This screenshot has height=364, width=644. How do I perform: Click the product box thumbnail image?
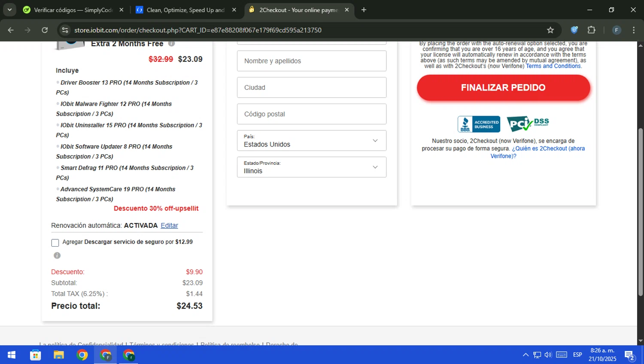[x=70, y=45]
